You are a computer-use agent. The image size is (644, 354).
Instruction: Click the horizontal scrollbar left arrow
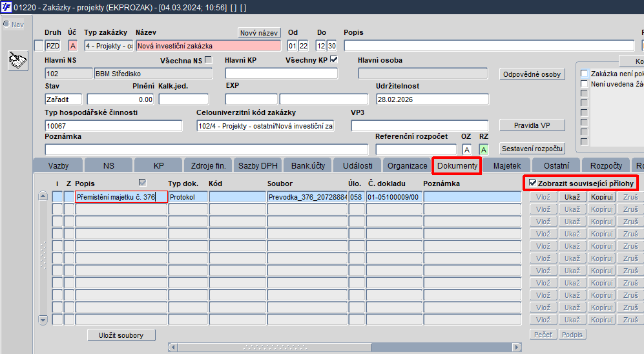173,348
